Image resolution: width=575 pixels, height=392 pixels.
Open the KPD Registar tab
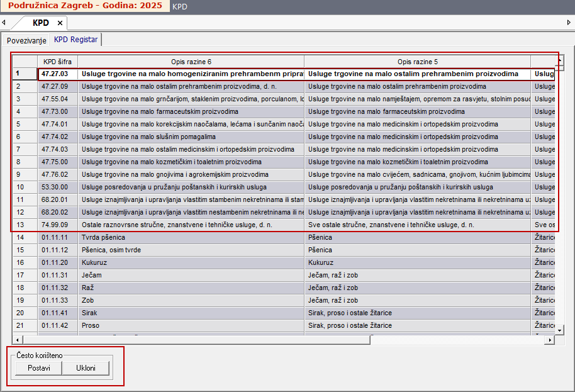[x=75, y=40]
